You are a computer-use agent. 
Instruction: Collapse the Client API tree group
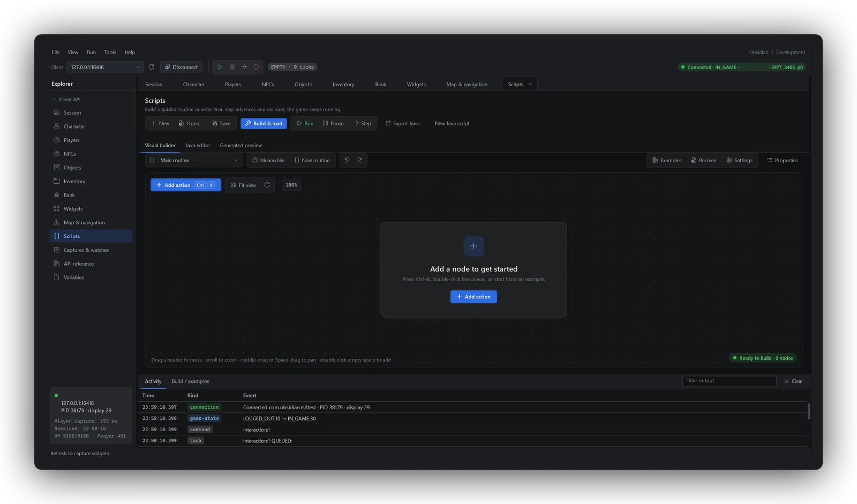coord(54,99)
